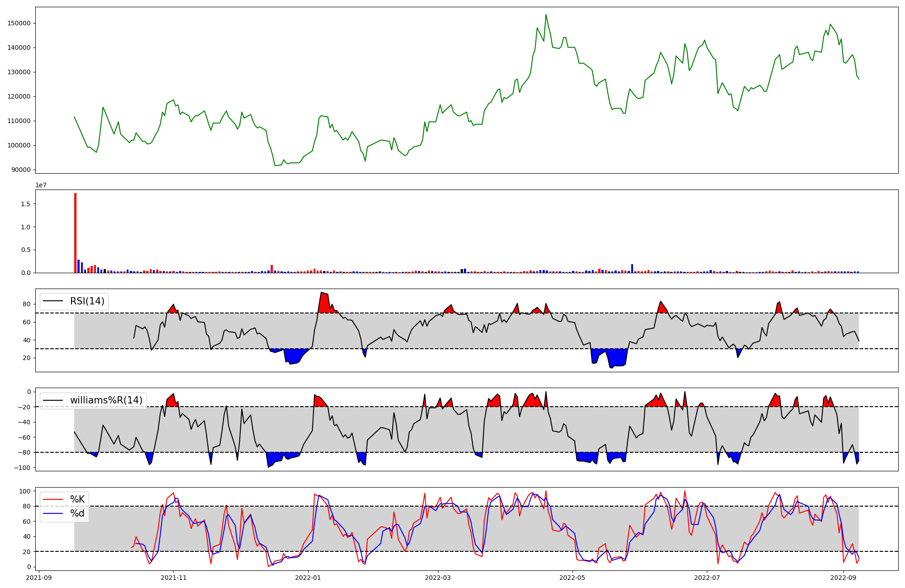Click the blue %d legend entry
Screen dimensions: 905x588
77,513
